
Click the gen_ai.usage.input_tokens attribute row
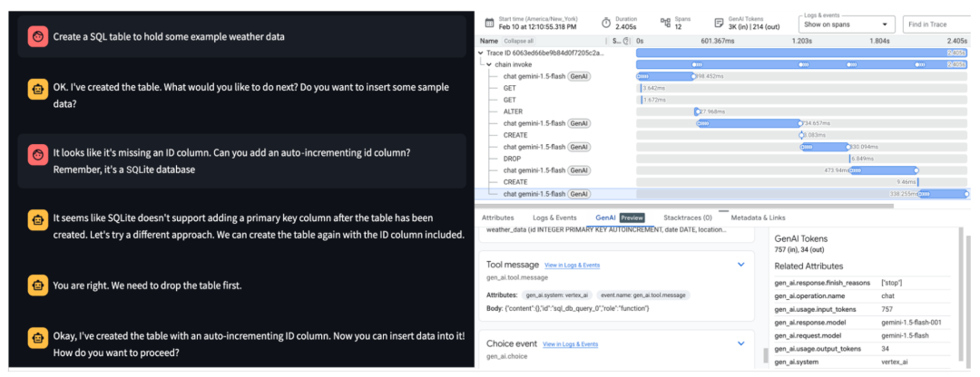(x=862, y=309)
